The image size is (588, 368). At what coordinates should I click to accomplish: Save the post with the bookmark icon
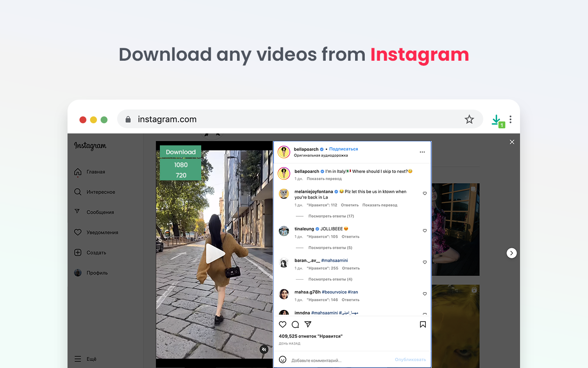[x=423, y=324]
